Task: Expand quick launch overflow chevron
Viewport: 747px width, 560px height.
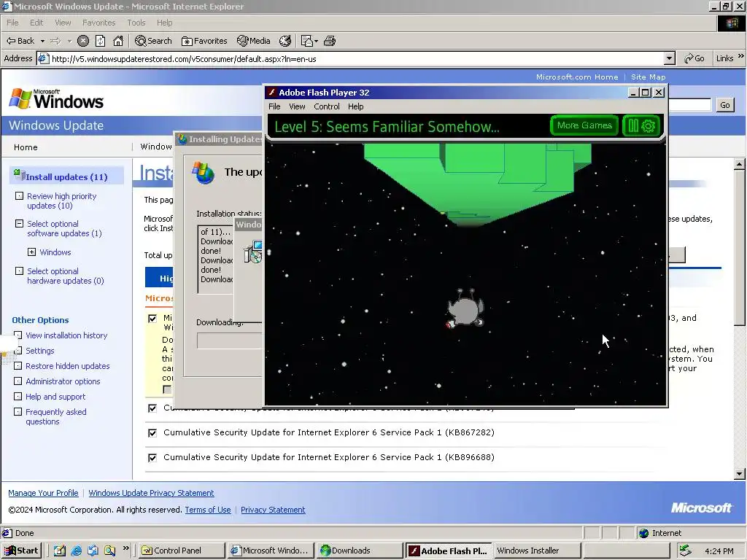Action: tap(126, 548)
